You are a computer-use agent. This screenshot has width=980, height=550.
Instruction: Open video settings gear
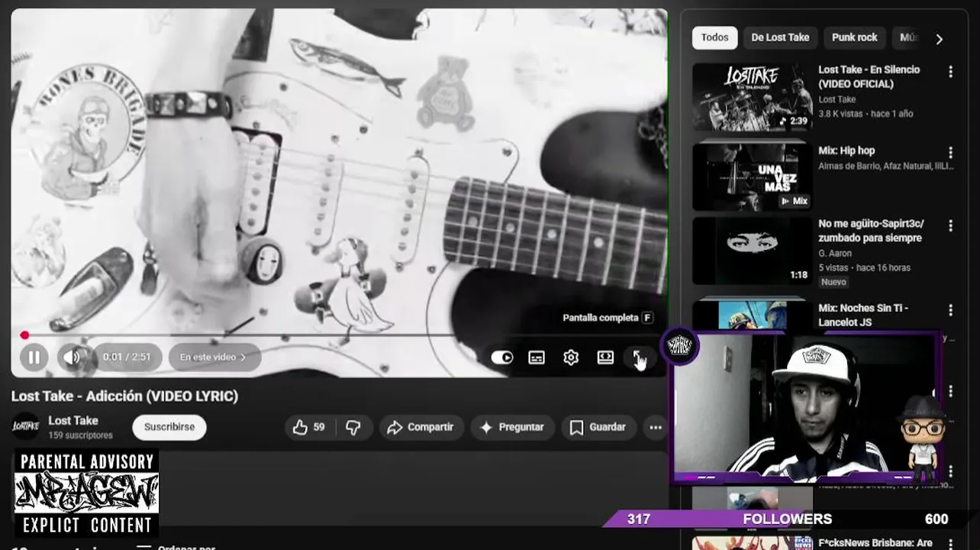click(x=571, y=357)
